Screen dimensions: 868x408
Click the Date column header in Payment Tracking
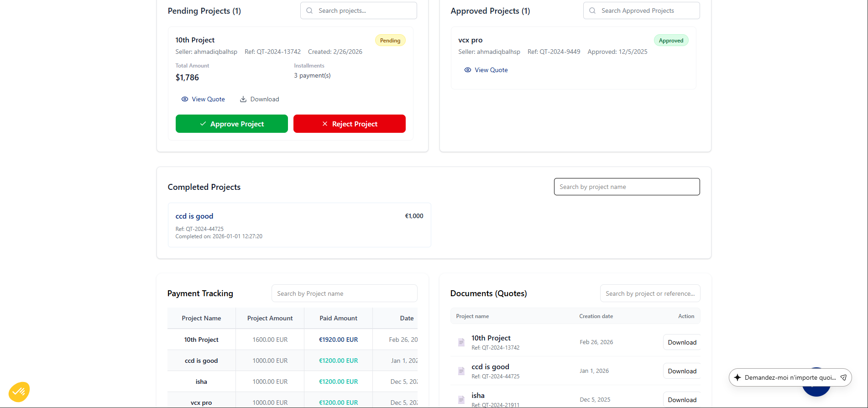407,318
